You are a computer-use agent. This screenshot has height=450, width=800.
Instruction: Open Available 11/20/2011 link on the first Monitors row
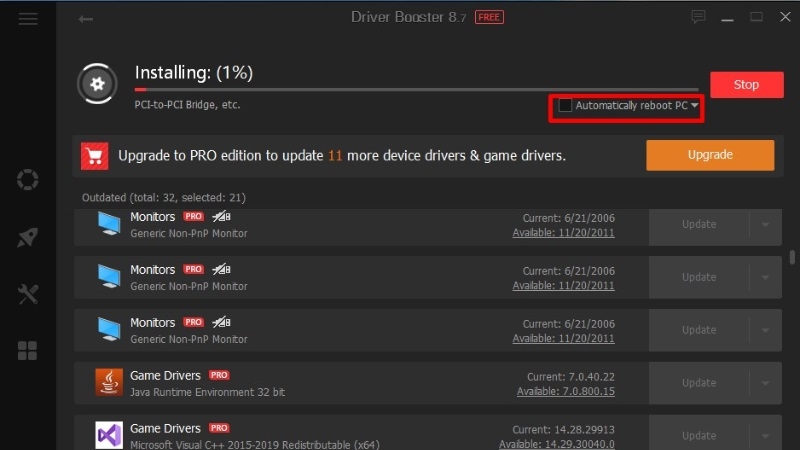(x=563, y=233)
